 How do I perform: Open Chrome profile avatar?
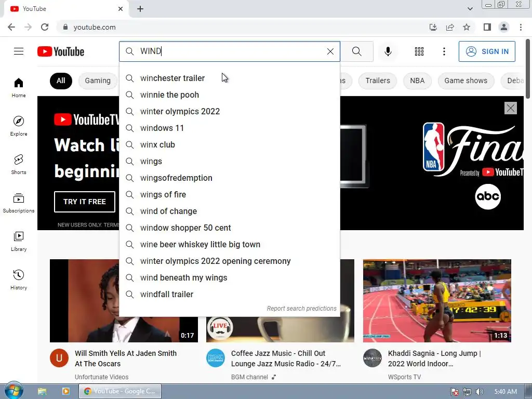click(x=504, y=27)
